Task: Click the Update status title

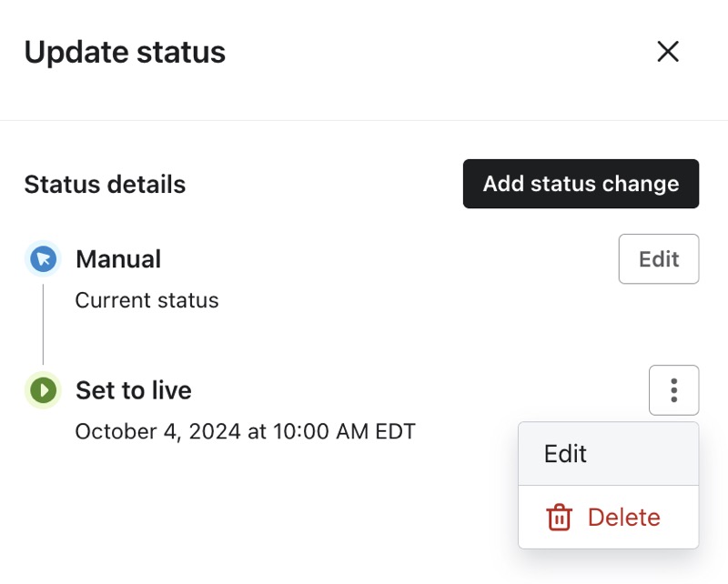Action: tap(125, 52)
